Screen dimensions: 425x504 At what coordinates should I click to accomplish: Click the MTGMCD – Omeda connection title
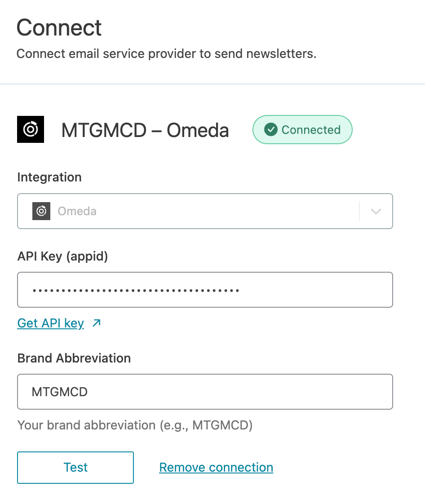coord(145,130)
